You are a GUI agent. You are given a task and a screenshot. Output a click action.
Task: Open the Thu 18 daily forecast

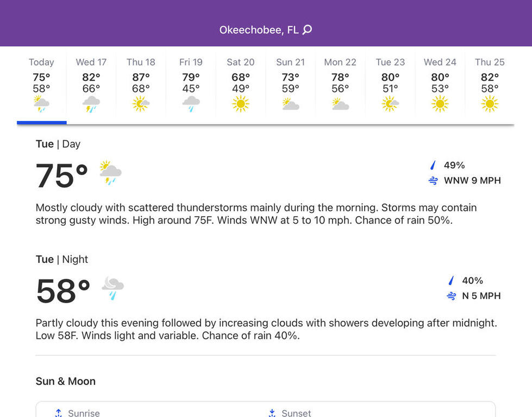point(141,84)
